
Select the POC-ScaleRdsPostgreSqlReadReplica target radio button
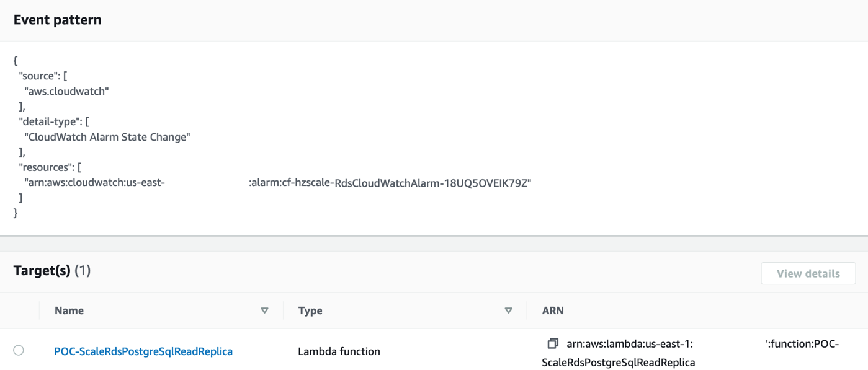(x=19, y=351)
